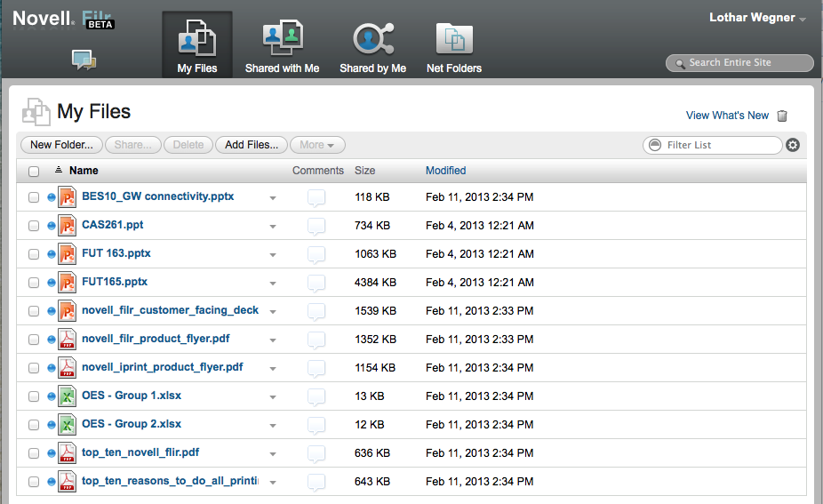The width and height of the screenshot is (823, 504).
Task: Click blue status dot for novell_iprint_product_flyer.pdf
Action: click(52, 368)
